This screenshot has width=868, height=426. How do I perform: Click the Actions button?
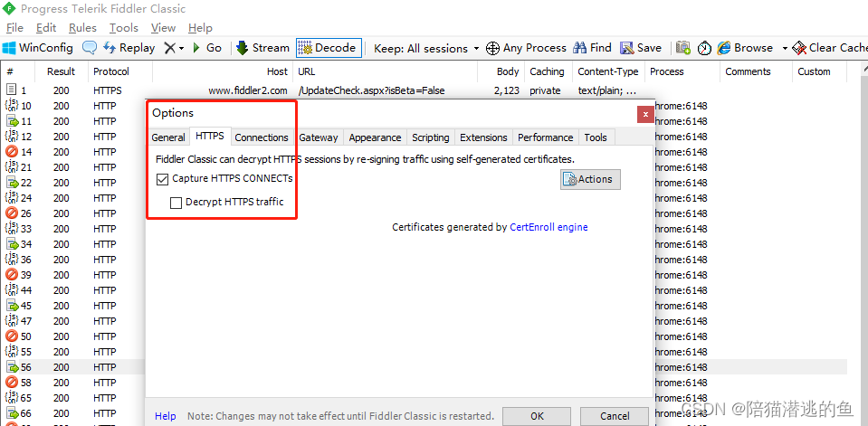pos(590,179)
